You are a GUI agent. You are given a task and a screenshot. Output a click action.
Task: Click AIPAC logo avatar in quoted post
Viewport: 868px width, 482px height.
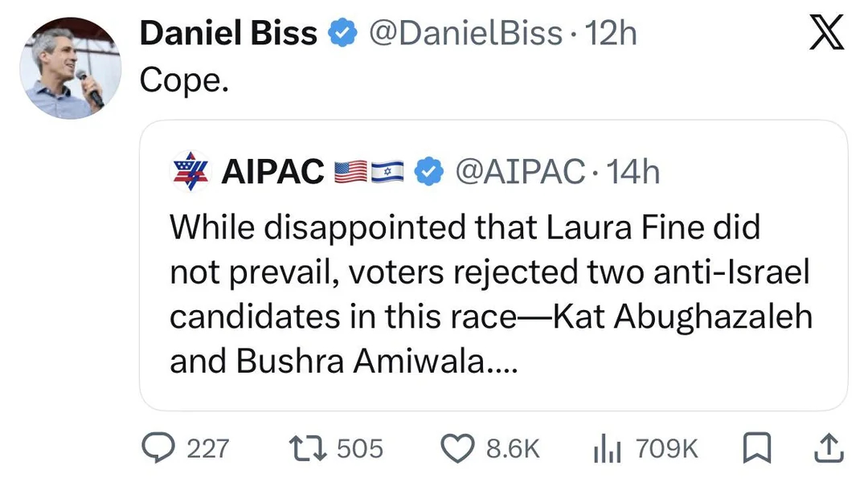(192, 171)
